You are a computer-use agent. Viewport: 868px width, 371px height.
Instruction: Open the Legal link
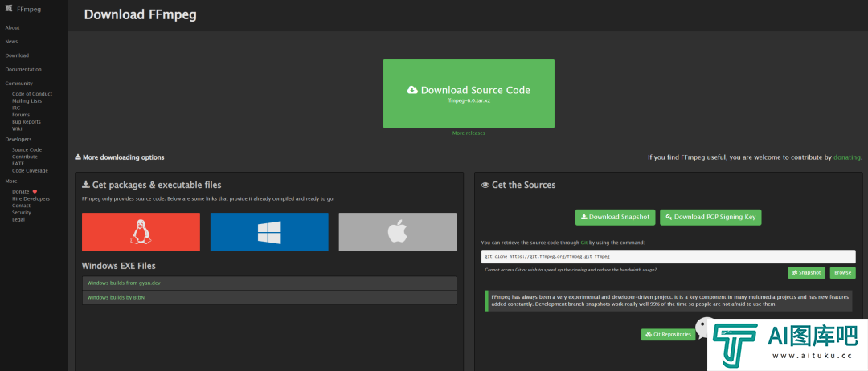[x=18, y=219]
